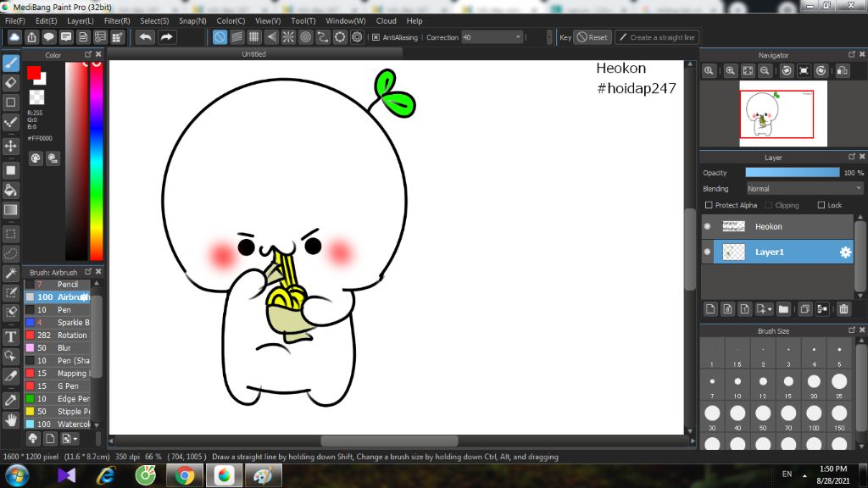Select the Blur brush

58,348
